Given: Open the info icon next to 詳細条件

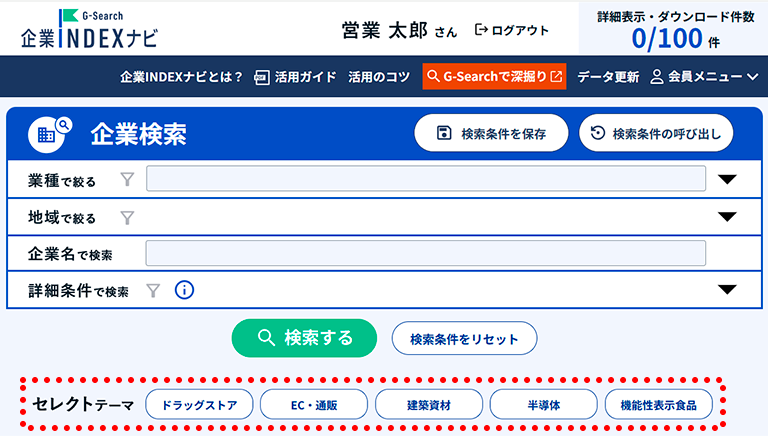Looking at the screenshot, I should coord(184,291).
